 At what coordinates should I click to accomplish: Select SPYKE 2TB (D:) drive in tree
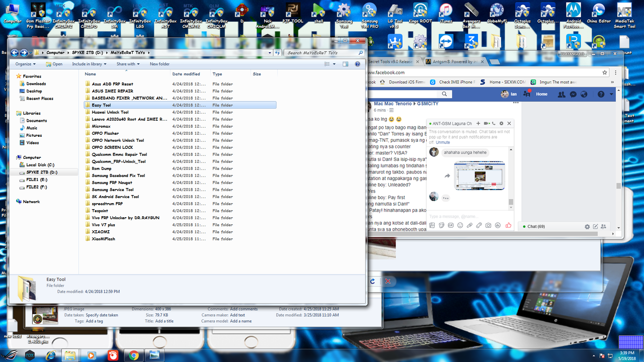tap(42, 172)
